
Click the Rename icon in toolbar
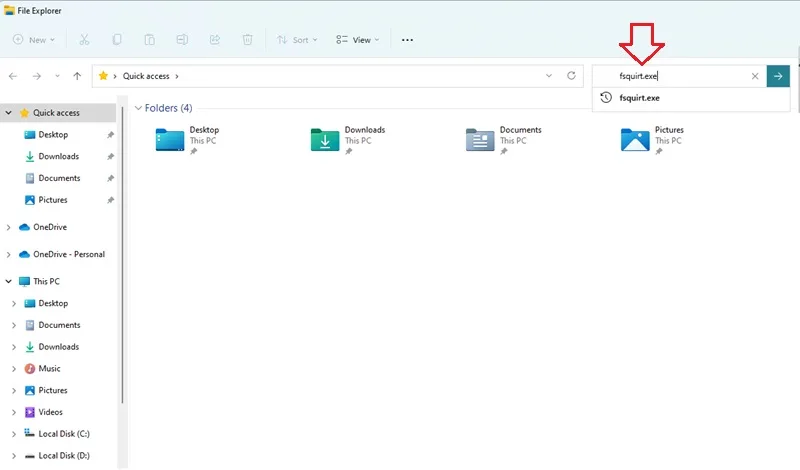click(182, 40)
